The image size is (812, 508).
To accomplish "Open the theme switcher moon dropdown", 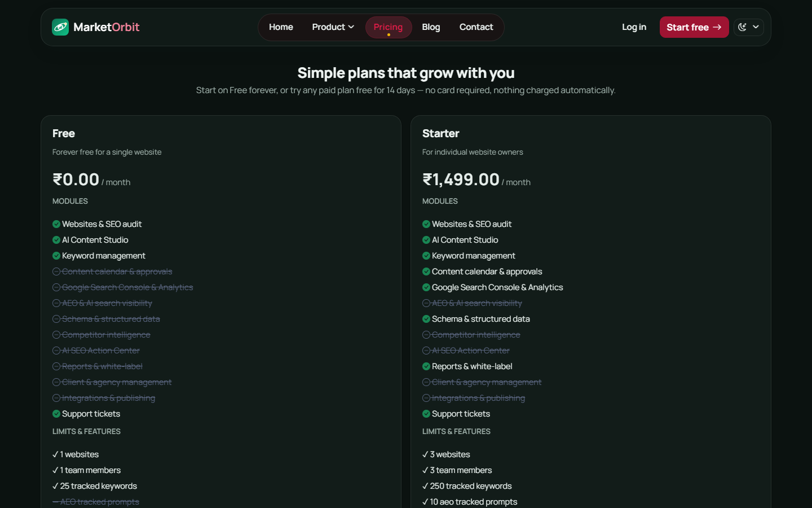I will tap(749, 27).
